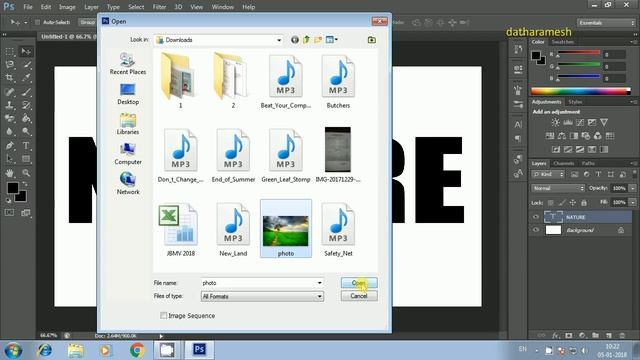Click the File name input field

click(x=259, y=283)
